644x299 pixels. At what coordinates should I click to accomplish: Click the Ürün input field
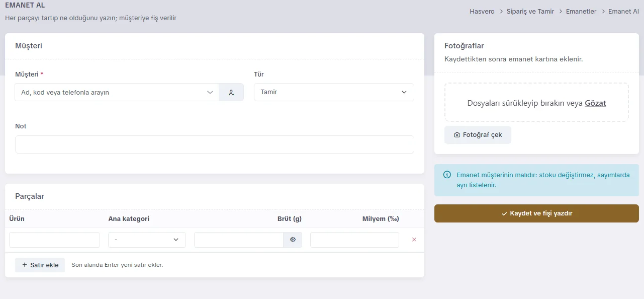click(x=54, y=240)
